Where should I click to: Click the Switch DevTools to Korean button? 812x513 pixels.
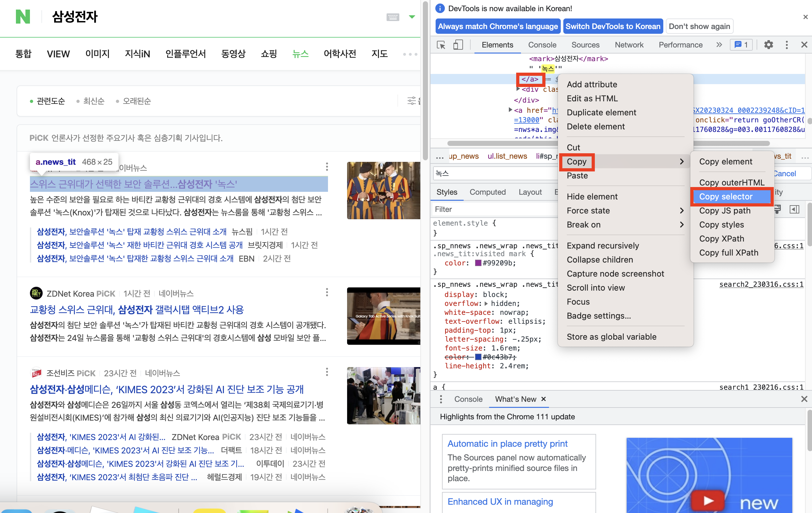point(613,26)
